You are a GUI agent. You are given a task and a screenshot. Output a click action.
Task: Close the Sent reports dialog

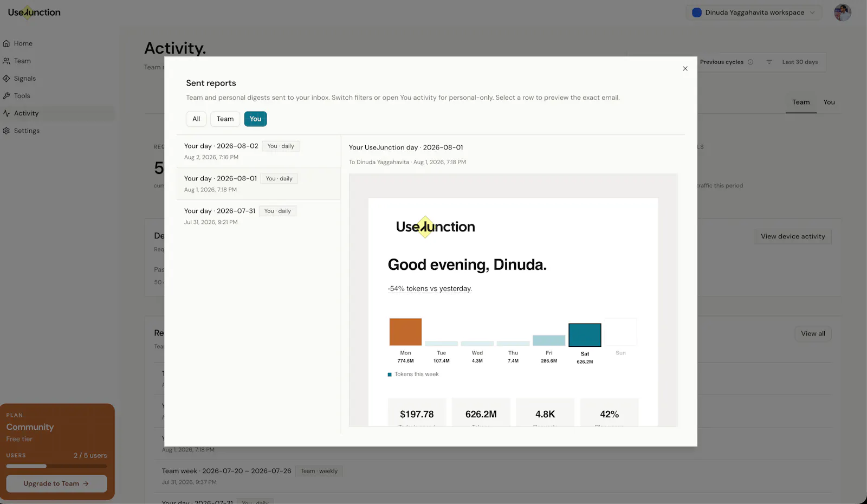(x=685, y=68)
